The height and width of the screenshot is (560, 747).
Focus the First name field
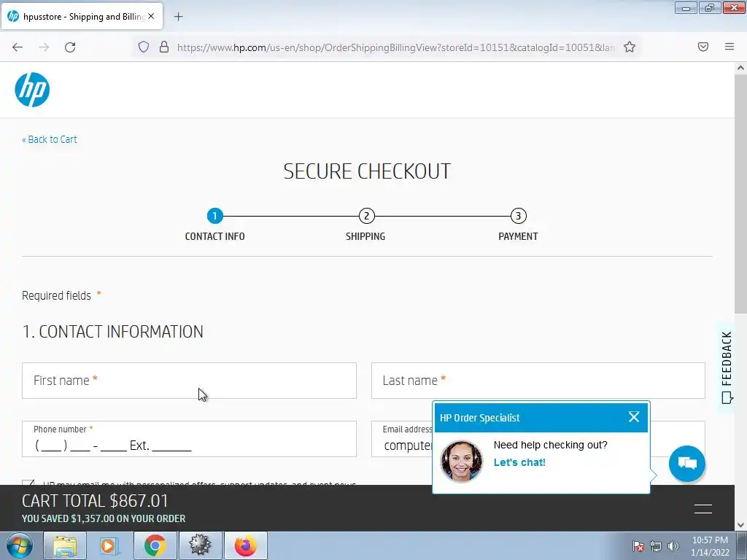click(x=189, y=381)
